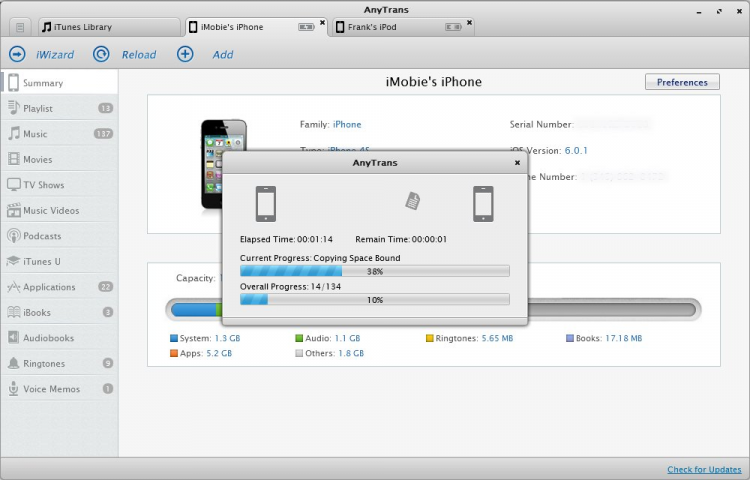Viewport: 750px width, 480px height.
Task: Click the iPhone device thumbnail image
Action: 223,165
